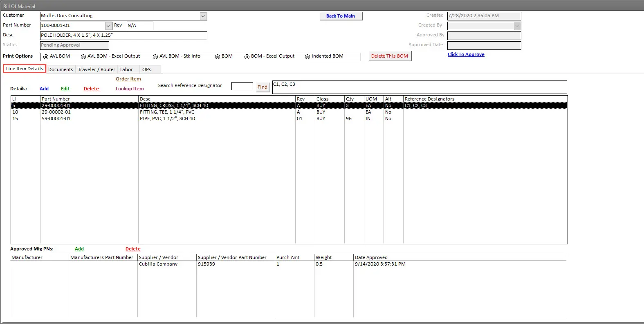Select the AVL BOM print option
The width and height of the screenshot is (644, 324).
[x=46, y=57]
